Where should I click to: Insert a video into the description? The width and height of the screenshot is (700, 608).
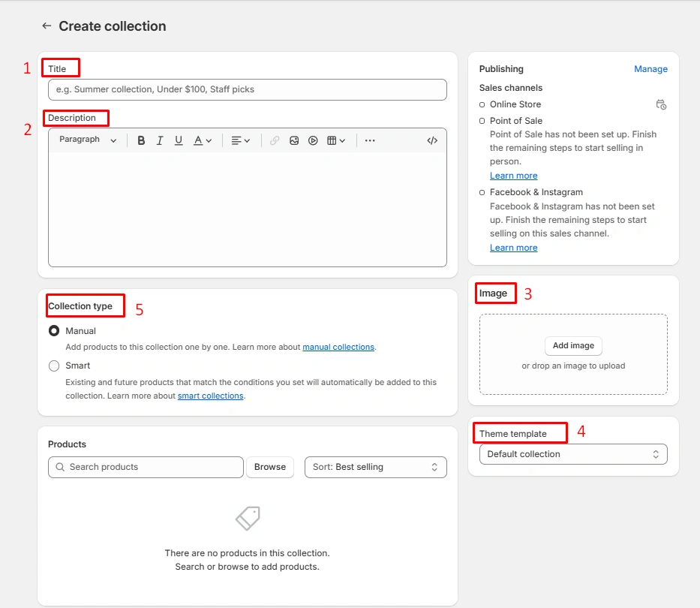pyautogui.click(x=313, y=140)
